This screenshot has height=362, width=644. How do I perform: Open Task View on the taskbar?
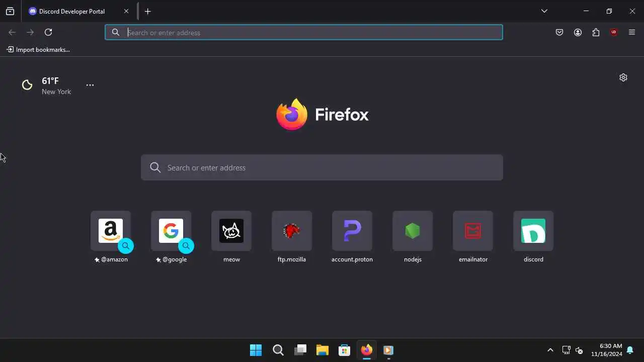click(x=300, y=350)
